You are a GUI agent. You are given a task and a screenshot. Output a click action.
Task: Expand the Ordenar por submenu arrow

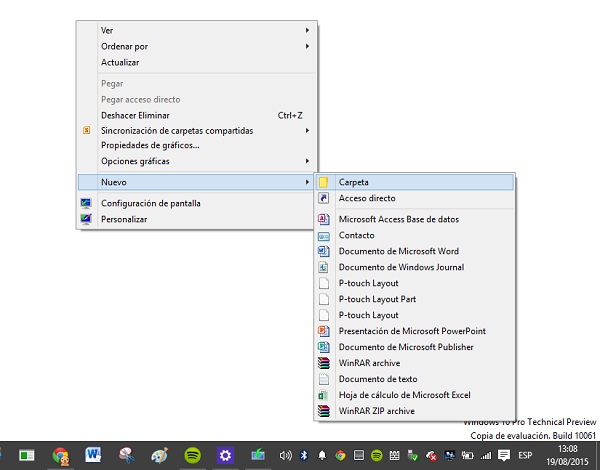point(307,46)
